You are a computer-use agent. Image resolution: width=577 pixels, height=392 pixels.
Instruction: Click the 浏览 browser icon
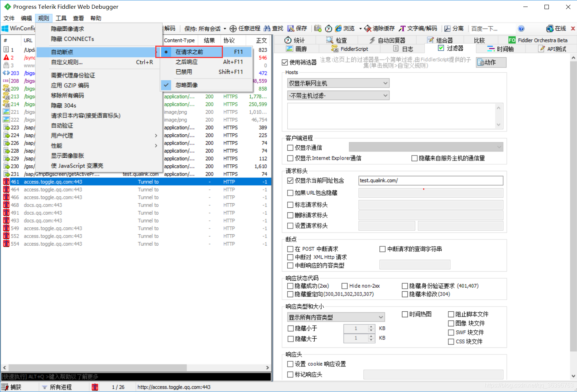coord(338,28)
